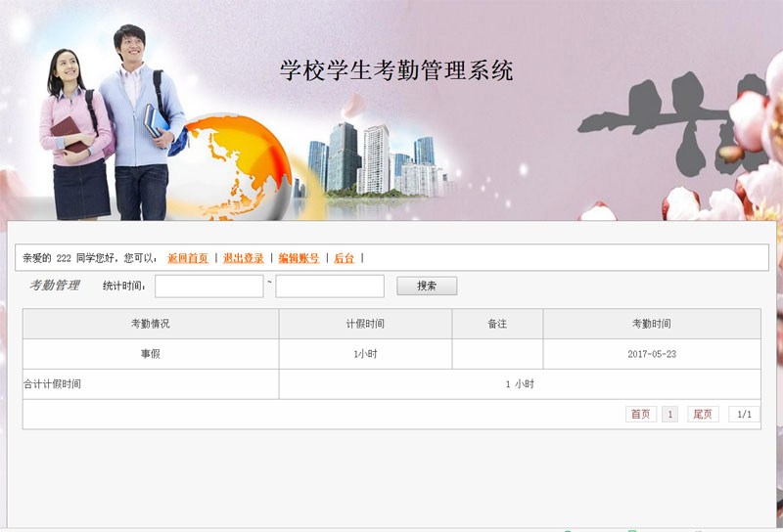Focus the end date field before 搜索
Screen dimensions: 783x532
330,286
